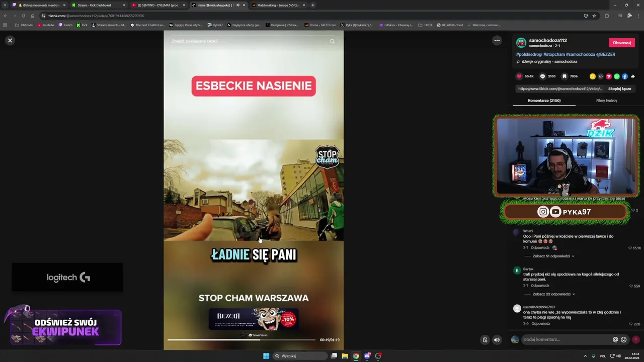Viewport: 644px width, 362px height.
Task: Click the taskbar Wyszukaj search box
Action: coord(300,356)
